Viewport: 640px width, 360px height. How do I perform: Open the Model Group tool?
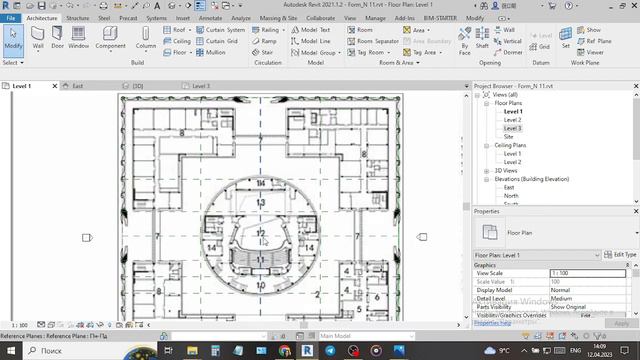click(x=316, y=53)
